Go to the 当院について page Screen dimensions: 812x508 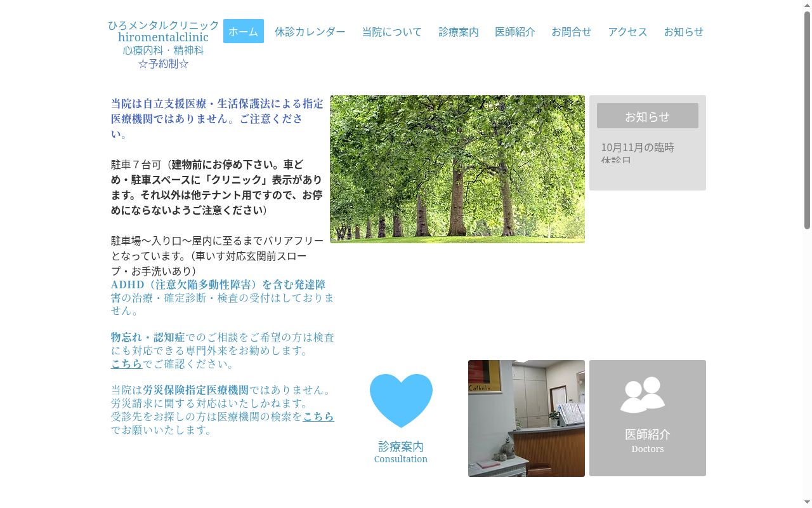392,31
